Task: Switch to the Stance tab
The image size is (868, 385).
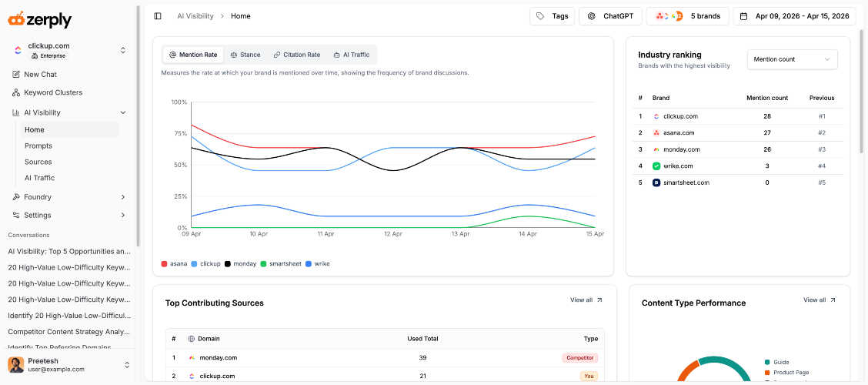Action: (x=245, y=55)
